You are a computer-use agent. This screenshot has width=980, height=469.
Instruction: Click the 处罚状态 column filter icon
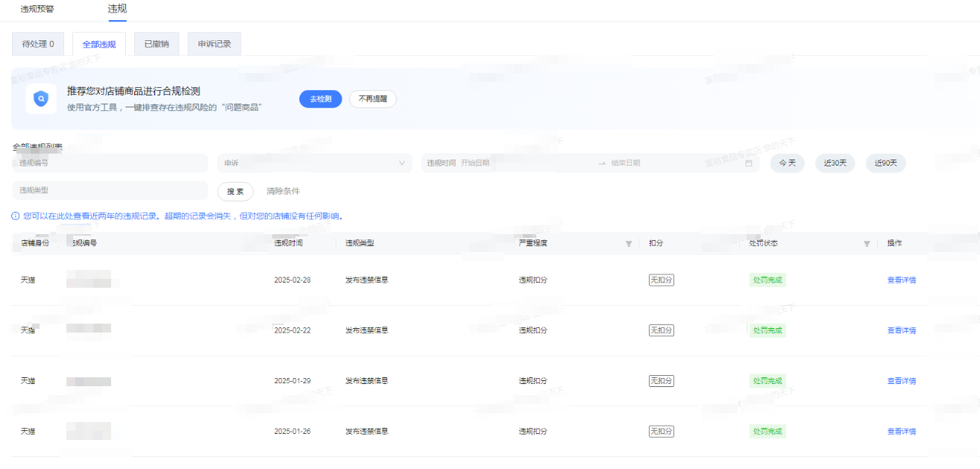(867, 244)
